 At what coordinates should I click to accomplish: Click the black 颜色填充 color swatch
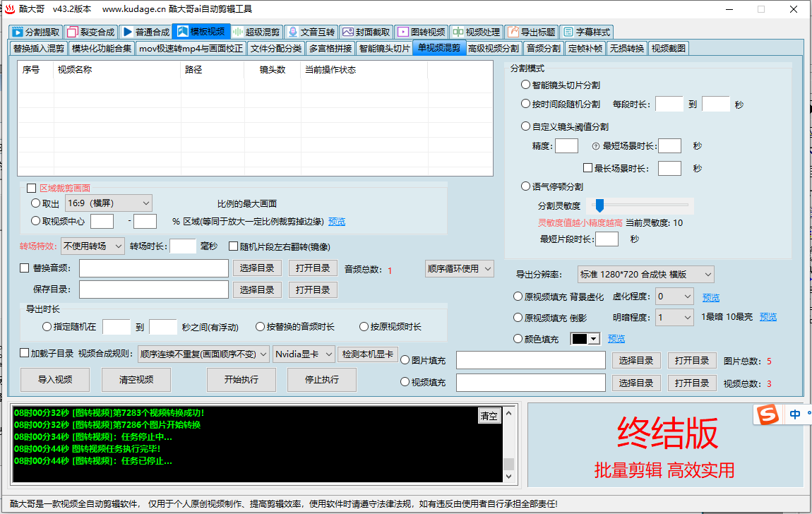click(580, 338)
